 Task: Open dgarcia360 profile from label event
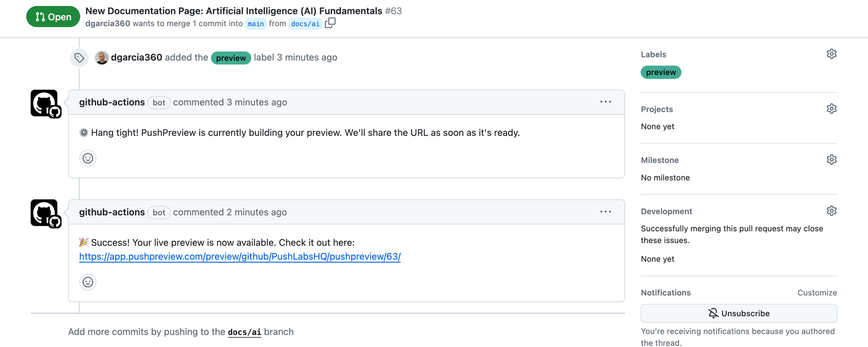coord(137,57)
